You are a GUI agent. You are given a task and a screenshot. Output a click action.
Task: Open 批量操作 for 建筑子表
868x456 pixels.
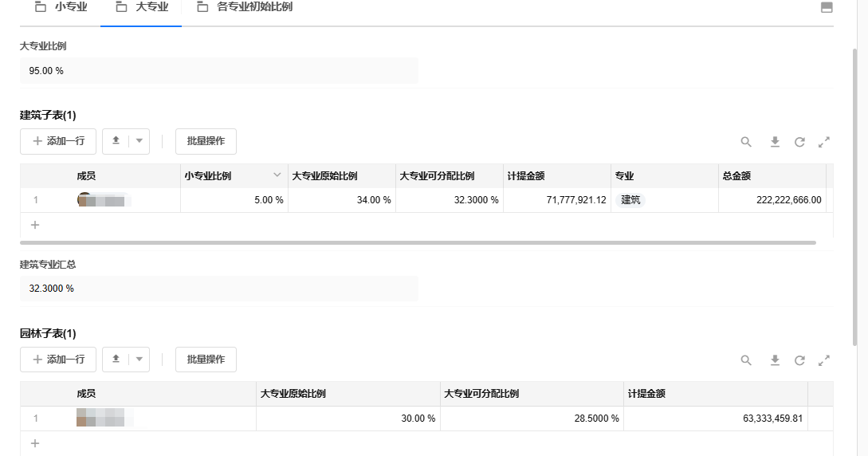click(206, 141)
